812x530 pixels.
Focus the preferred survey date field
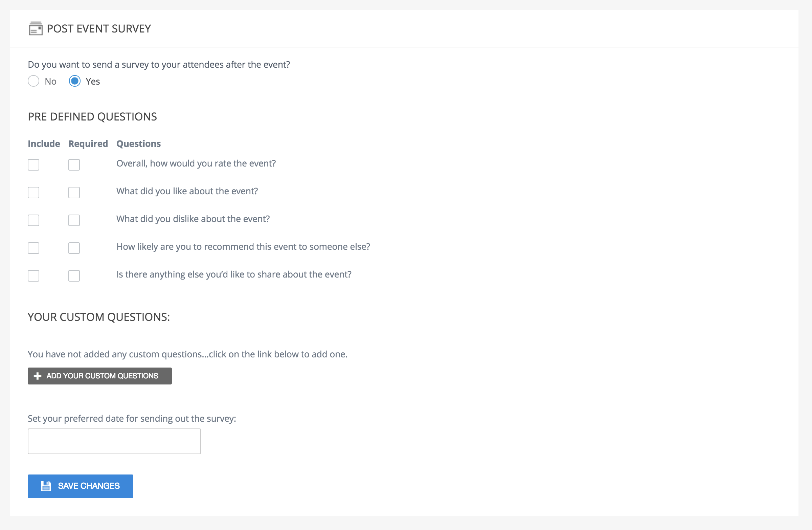point(114,441)
